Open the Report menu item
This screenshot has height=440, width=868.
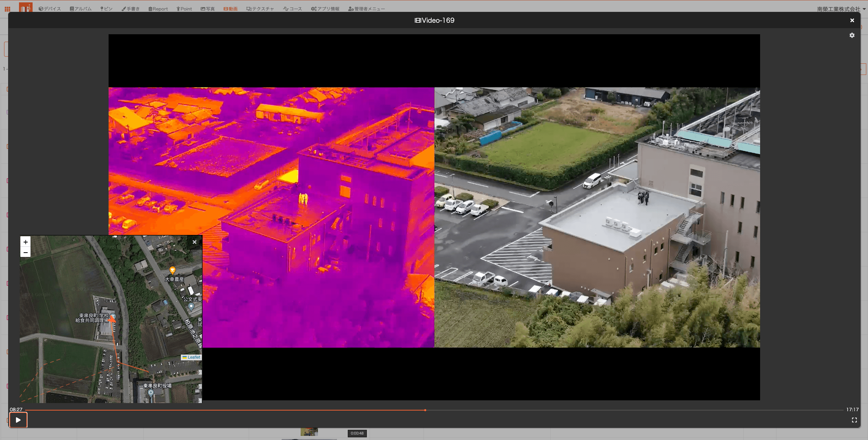(158, 9)
